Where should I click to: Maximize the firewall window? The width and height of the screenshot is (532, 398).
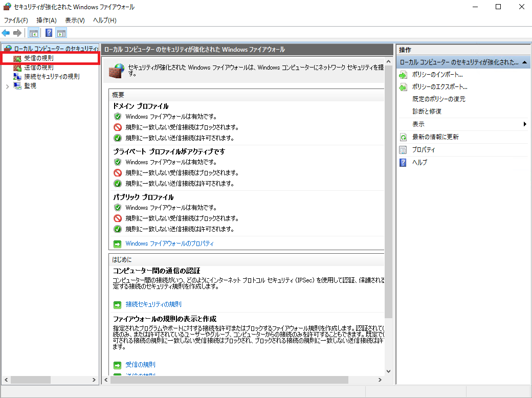tap(498, 7)
